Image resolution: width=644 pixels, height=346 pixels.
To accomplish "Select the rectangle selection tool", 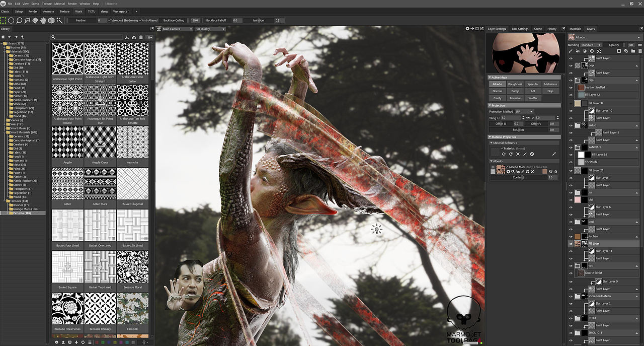I will pos(3,21).
